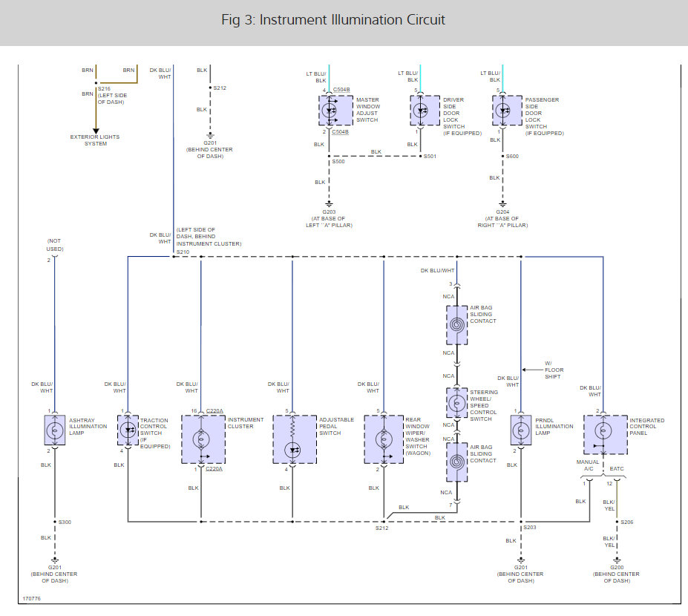Screen dimensions: 688x616
Task: Click the 'EXTERIOR LIGHTS SYSTEM' label
Action: 95,140
